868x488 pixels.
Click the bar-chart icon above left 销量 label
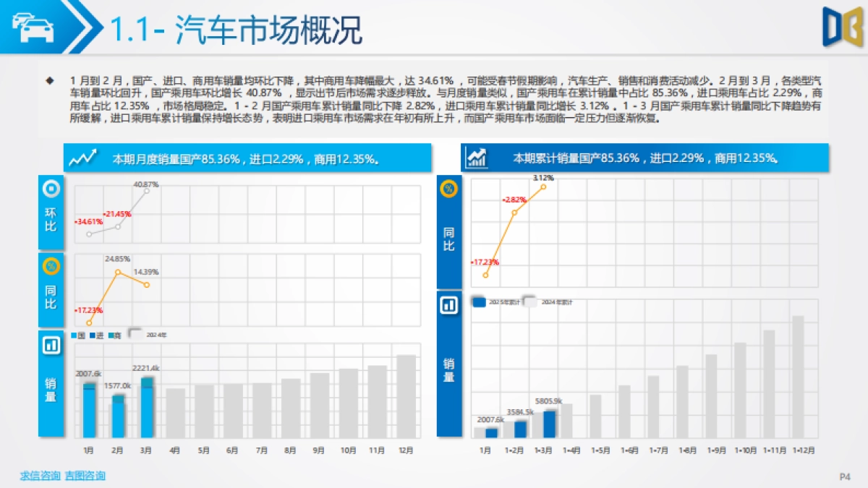[x=50, y=346]
